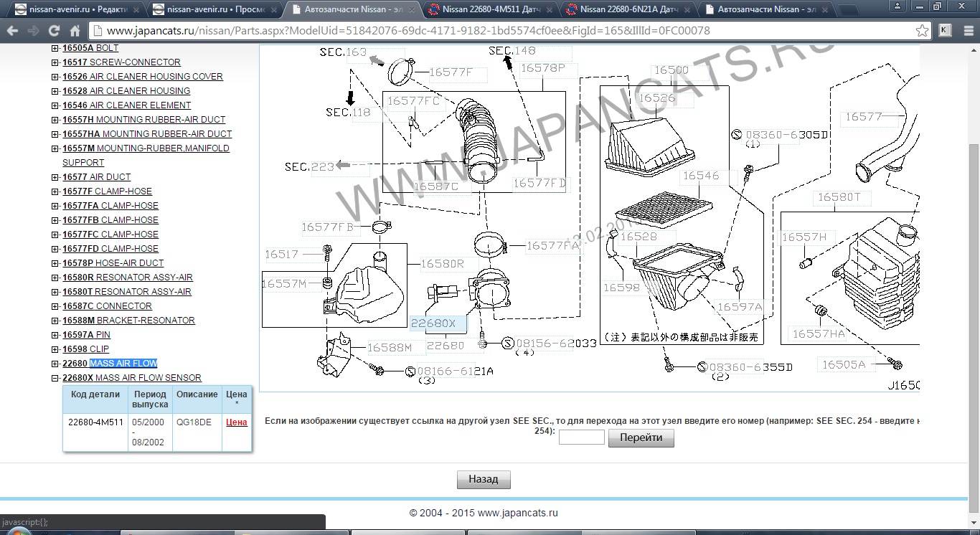Focus the address bar URL

pyautogui.click(x=502, y=31)
